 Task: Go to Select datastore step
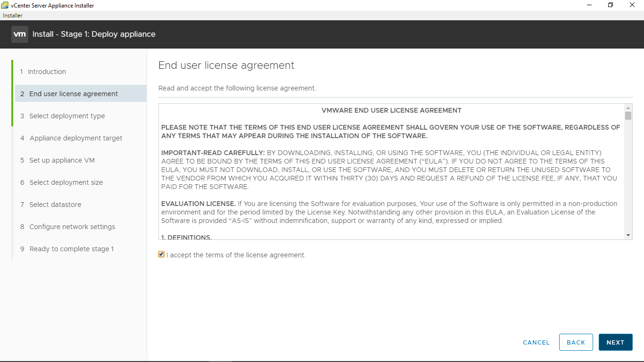(x=55, y=205)
